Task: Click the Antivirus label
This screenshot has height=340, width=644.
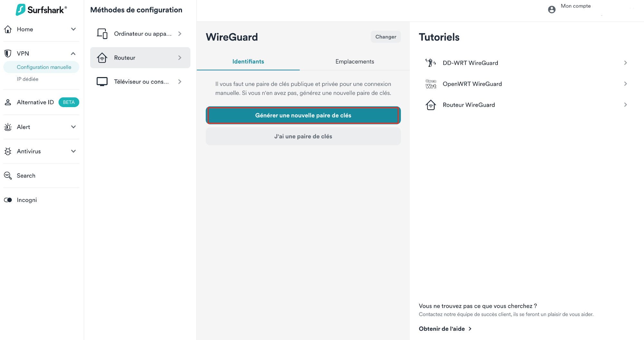Action: 29,151
